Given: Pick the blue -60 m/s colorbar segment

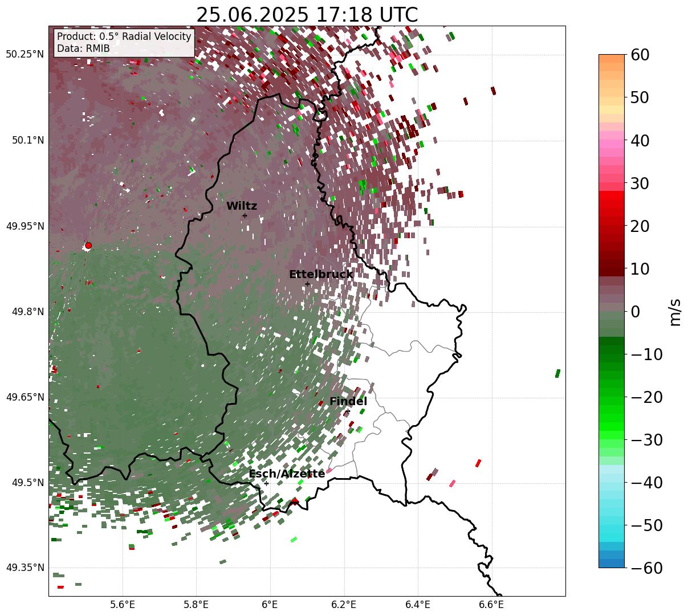Looking at the screenshot, I should (x=612, y=563).
